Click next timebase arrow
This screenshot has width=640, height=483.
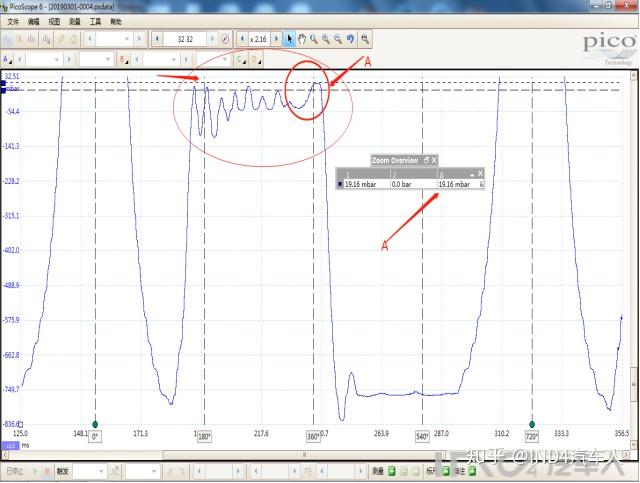click(x=140, y=39)
